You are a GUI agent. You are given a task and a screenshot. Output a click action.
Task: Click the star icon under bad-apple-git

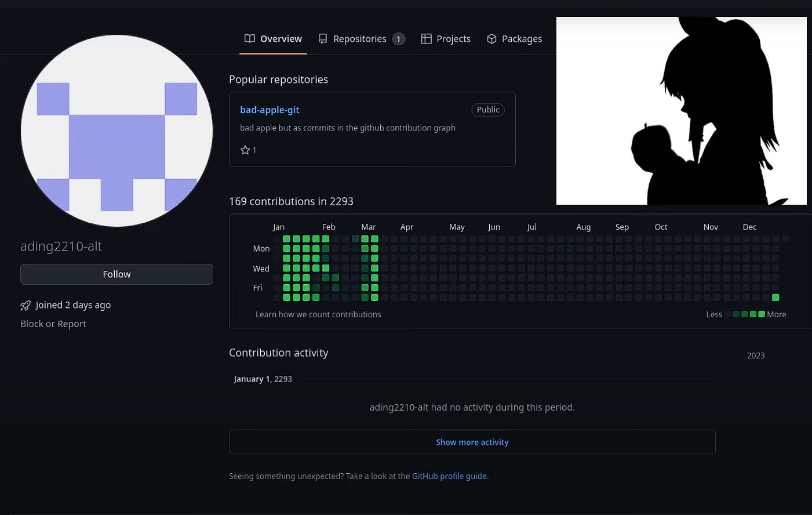[245, 150]
